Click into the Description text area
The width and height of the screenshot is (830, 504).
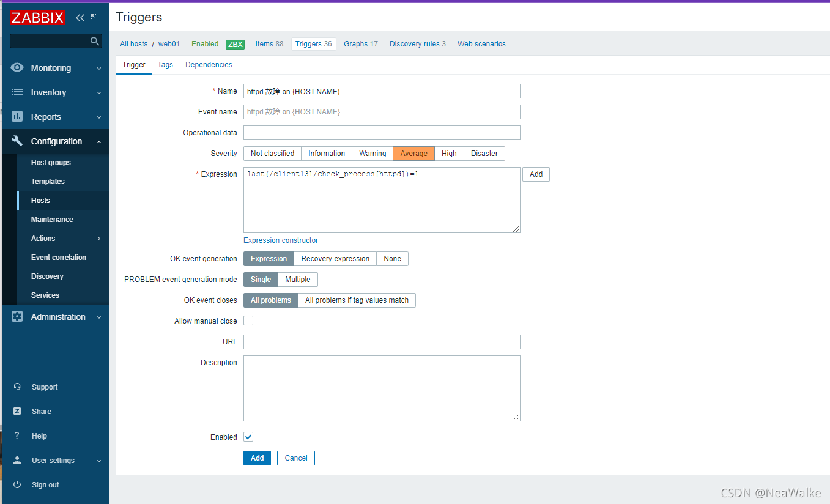tap(382, 388)
